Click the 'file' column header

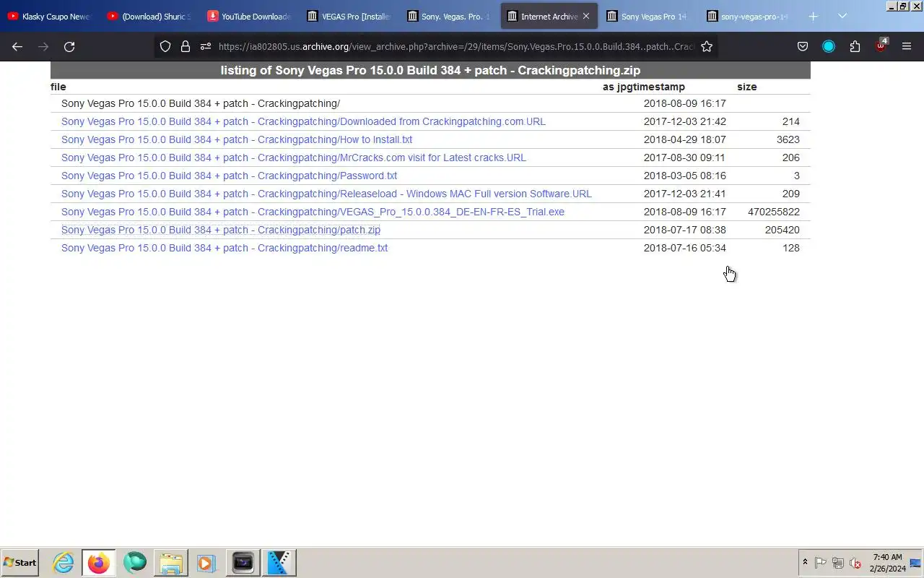click(x=58, y=87)
